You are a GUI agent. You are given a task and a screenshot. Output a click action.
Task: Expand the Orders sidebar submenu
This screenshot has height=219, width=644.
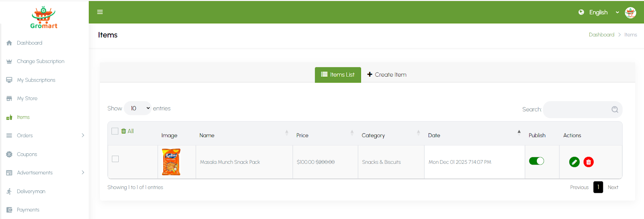pyautogui.click(x=83, y=136)
